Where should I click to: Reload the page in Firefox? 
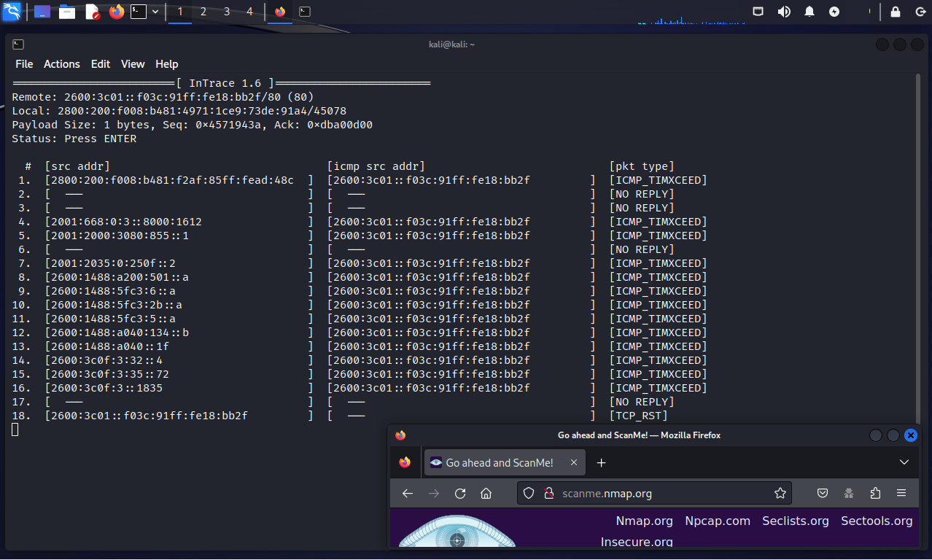(x=460, y=494)
